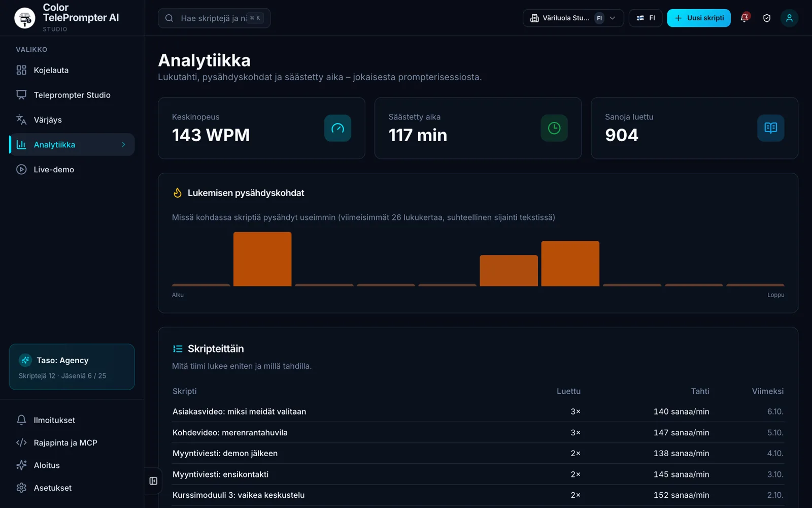This screenshot has height=508, width=812.
Task: Click the shield icon in top bar
Action: [767, 18]
